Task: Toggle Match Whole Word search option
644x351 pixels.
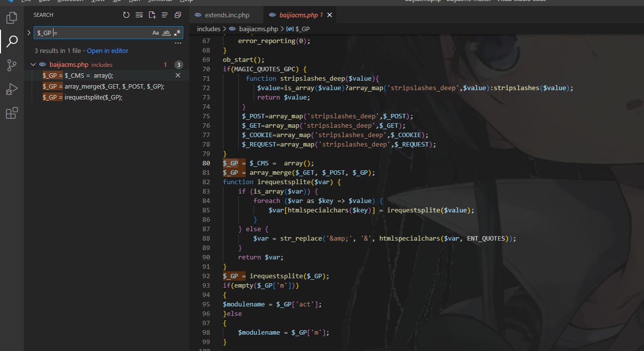Action: point(166,33)
